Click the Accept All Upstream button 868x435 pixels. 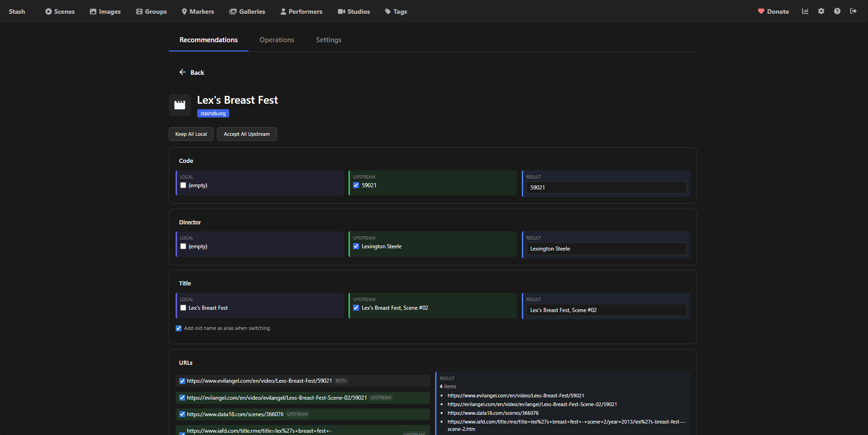[247, 134]
